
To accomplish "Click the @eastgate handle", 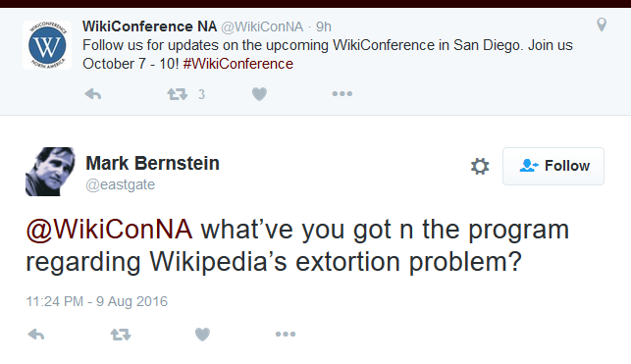I will click(121, 184).
